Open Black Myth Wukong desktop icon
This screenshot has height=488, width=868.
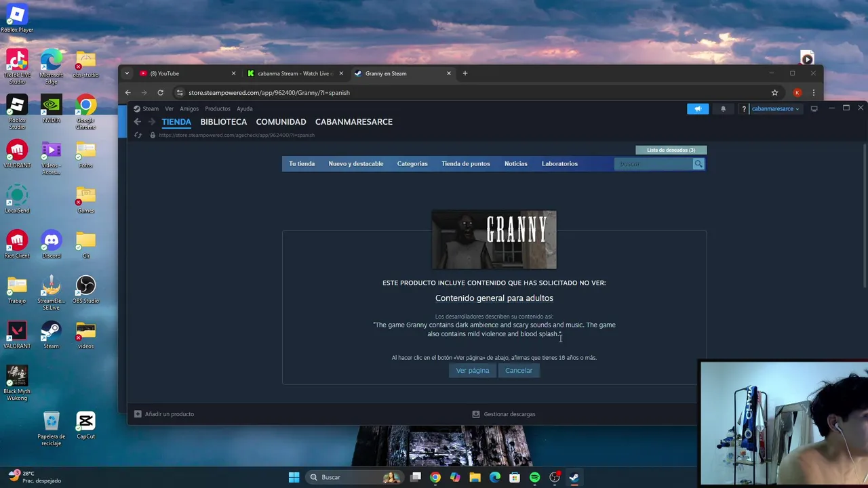point(17,383)
